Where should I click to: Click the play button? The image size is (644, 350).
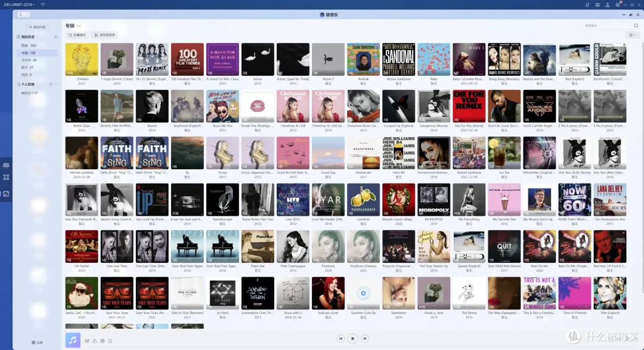point(352,339)
